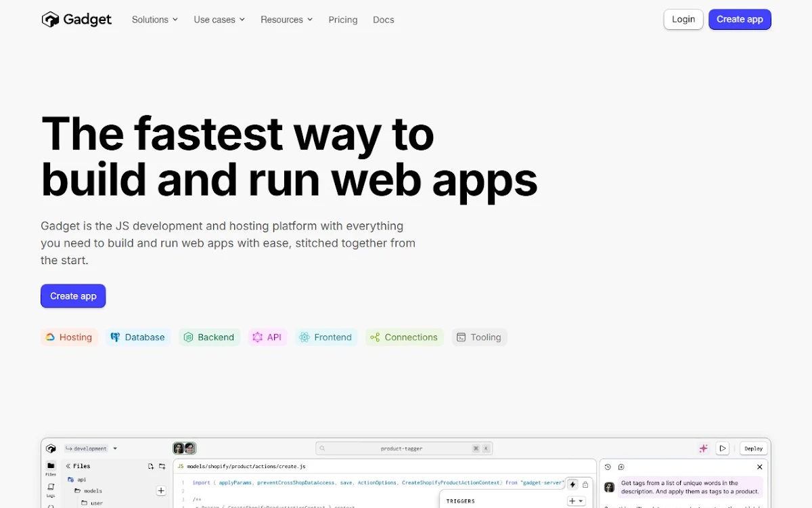
Task: Click the plus button beside models
Action: pyautogui.click(x=161, y=491)
